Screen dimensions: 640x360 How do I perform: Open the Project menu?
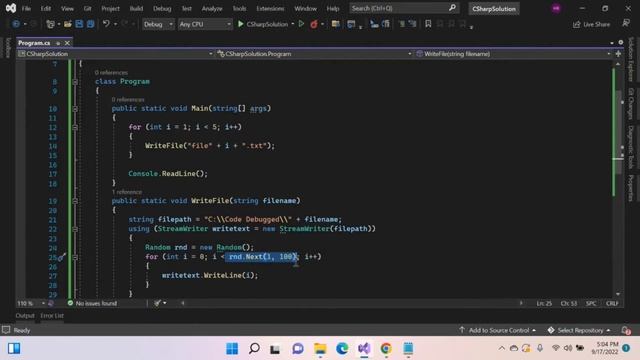pyautogui.click(x=110, y=8)
